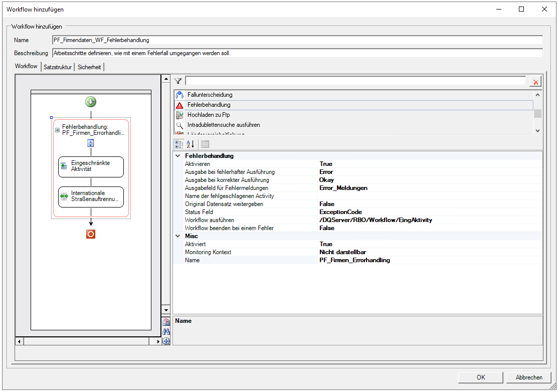Click canvas horizontal scroll-left arrow
558x392 pixels.
point(19,341)
